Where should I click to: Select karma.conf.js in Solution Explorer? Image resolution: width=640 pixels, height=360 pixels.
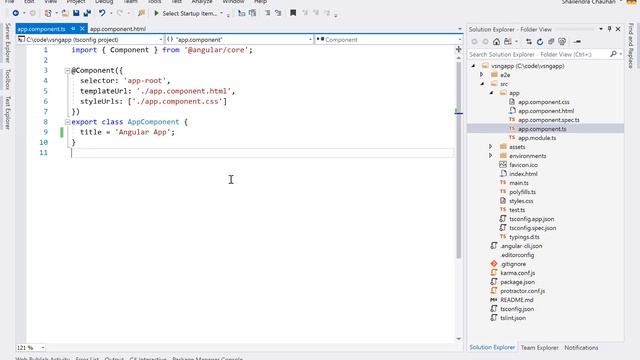[x=517, y=273]
